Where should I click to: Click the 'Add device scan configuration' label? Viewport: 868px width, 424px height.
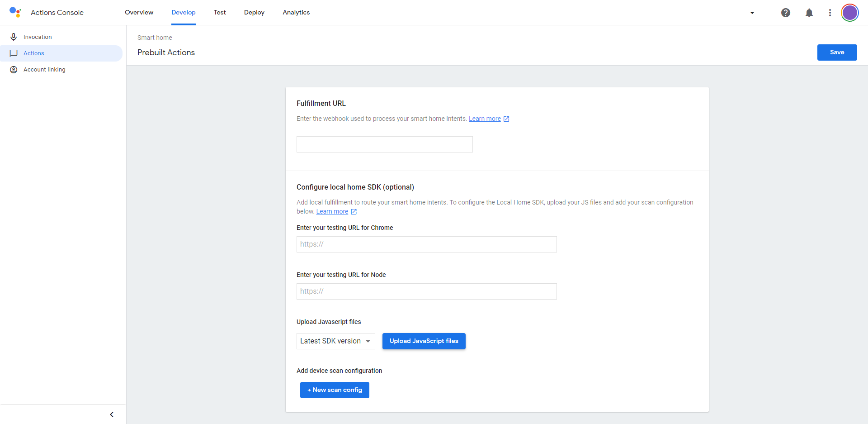339,371
